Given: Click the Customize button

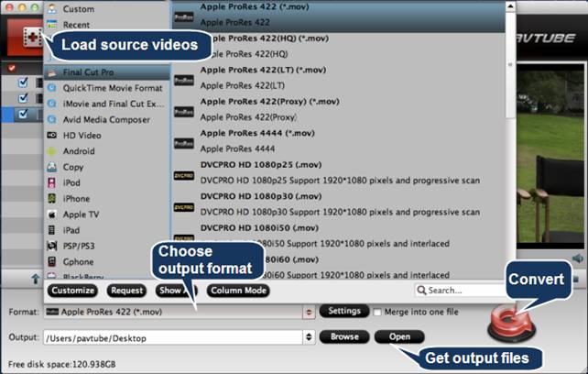Looking at the screenshot, I should pyautogui.click(x=72, y=291).
